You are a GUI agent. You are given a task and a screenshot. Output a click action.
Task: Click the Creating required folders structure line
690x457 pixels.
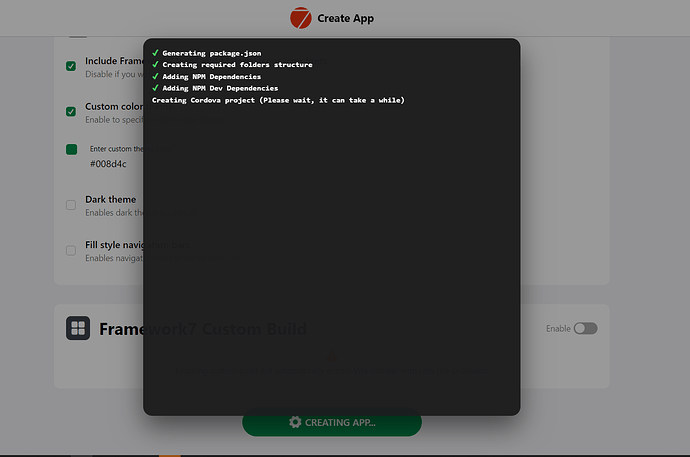237,65
